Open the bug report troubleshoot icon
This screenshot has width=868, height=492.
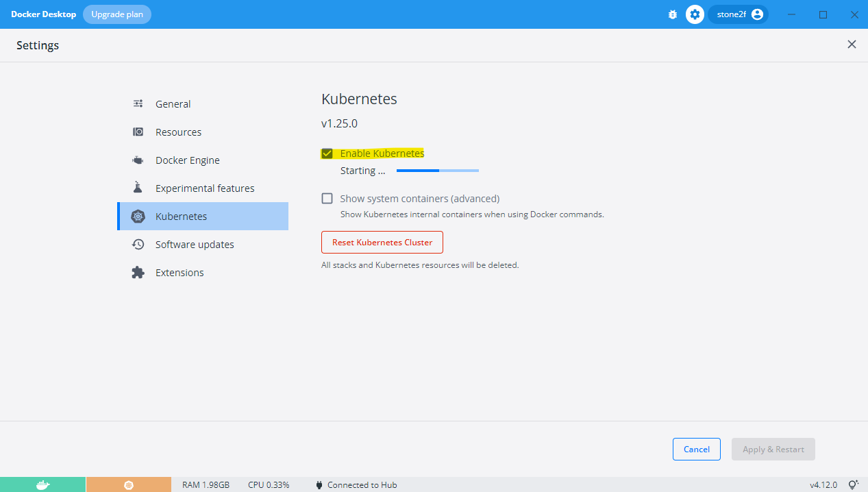pos(673,14)
